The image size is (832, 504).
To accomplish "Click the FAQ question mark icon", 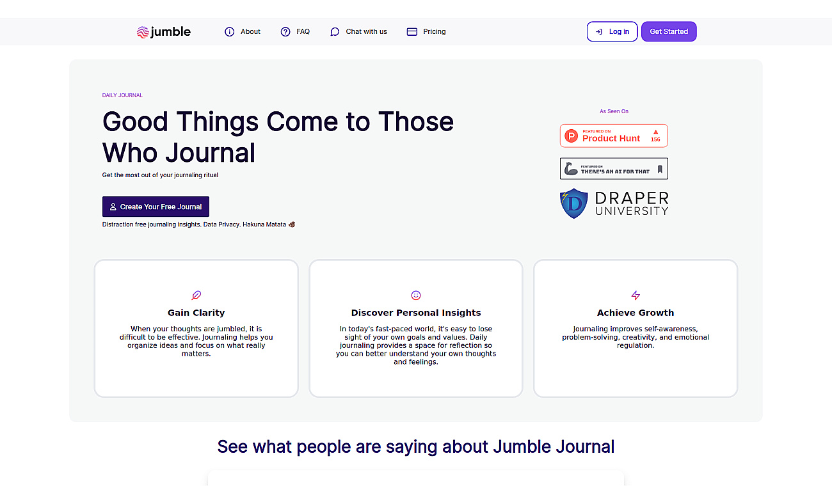I will pos(285,31).
